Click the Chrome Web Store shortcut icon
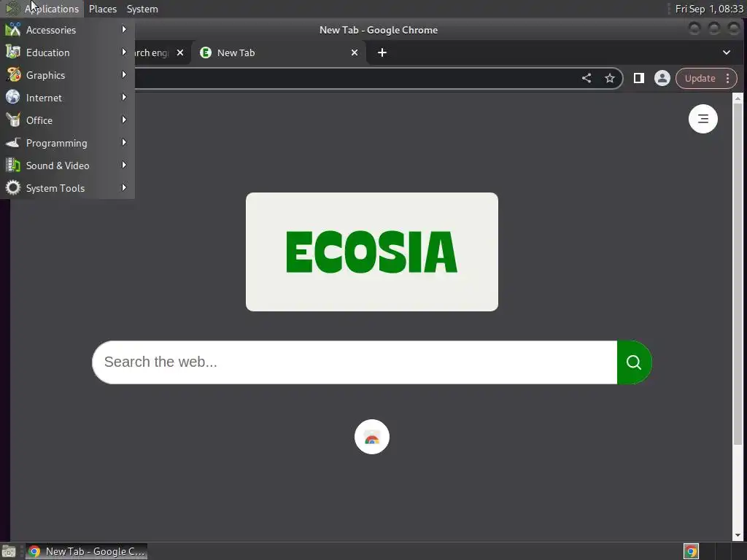Screen dimensions: 747x560 (372, 437)
